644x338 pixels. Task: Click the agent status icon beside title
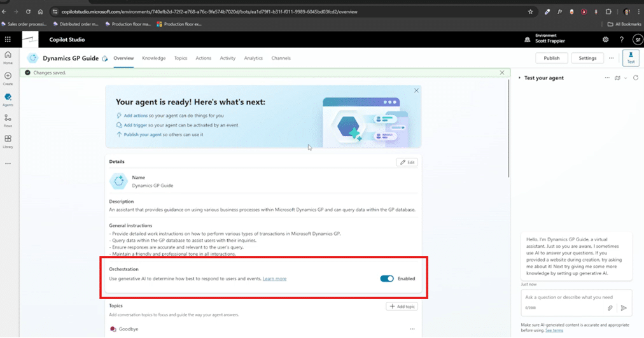[x=105, y=59]
